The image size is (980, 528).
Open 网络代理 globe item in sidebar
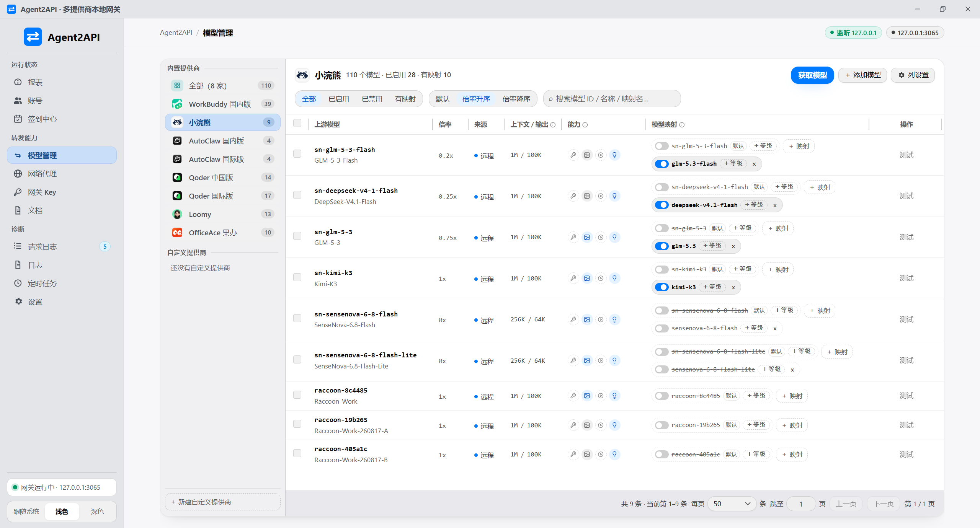coord(62,174)
